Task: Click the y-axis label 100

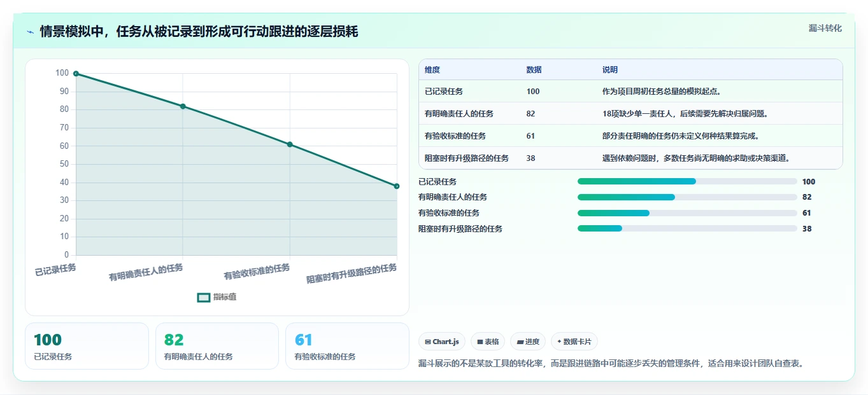Action: pos(62,73)
